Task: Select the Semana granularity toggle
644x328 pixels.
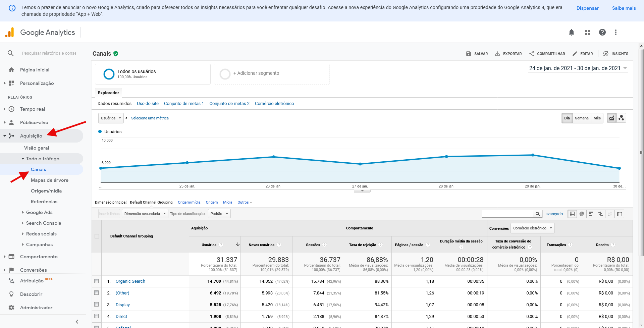Action: (x=582, y=118)
